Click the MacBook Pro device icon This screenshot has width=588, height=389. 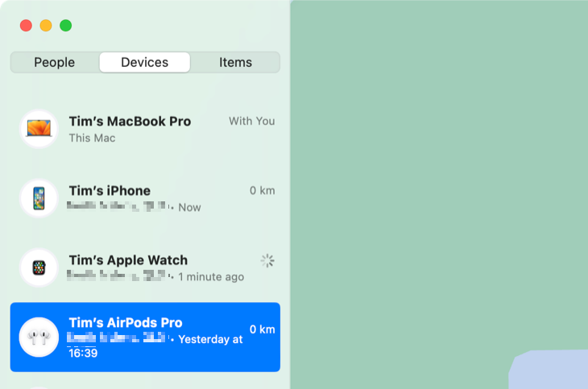click(39, 129)
